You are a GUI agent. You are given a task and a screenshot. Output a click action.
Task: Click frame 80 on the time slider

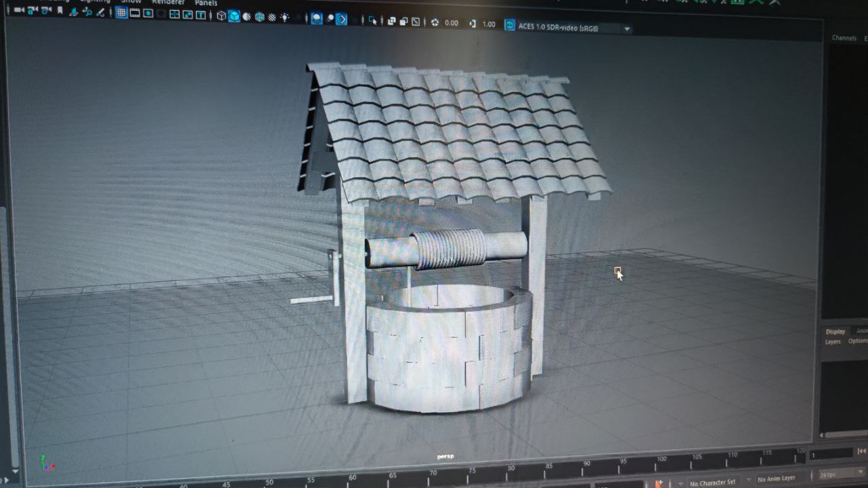click(511, 469)
